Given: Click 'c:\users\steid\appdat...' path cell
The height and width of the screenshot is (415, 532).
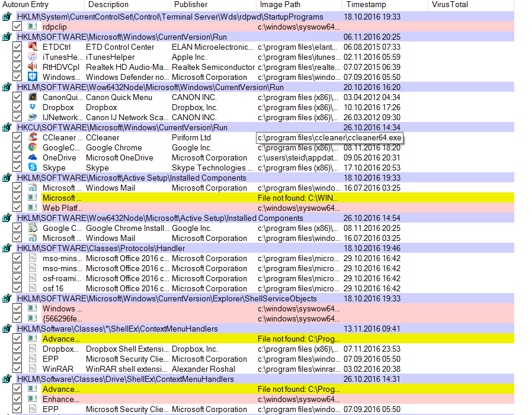Looking at the screenshot, I should coord(298,157).
